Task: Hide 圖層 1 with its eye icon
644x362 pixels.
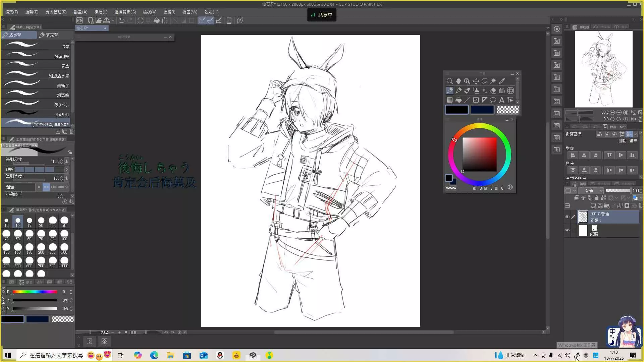Action: (x=567, y=217)
